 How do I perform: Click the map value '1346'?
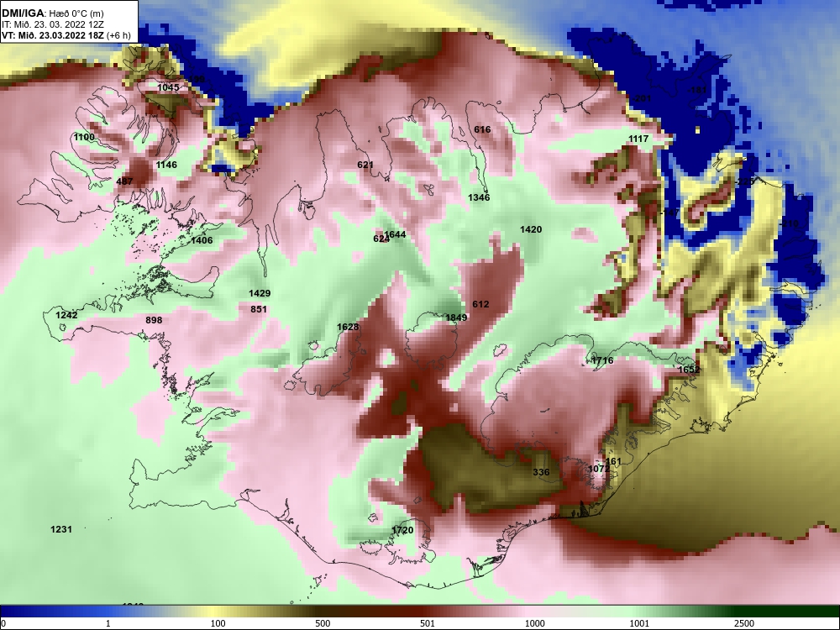479,197
